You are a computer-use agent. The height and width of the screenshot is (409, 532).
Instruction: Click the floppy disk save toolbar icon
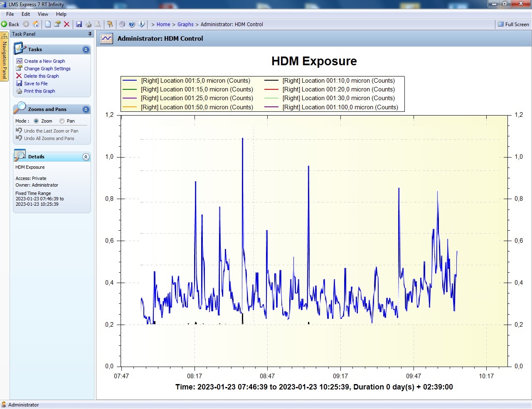[79, 24]
